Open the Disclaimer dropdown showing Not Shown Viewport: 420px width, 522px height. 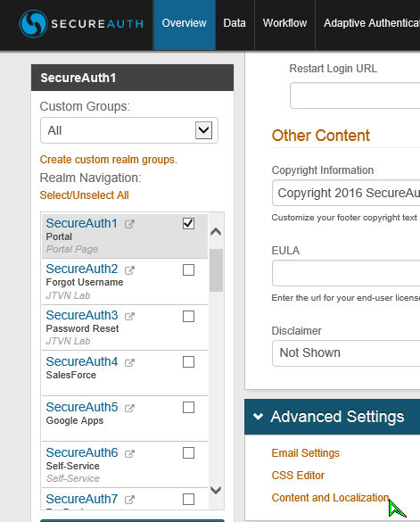coord(346,352)
